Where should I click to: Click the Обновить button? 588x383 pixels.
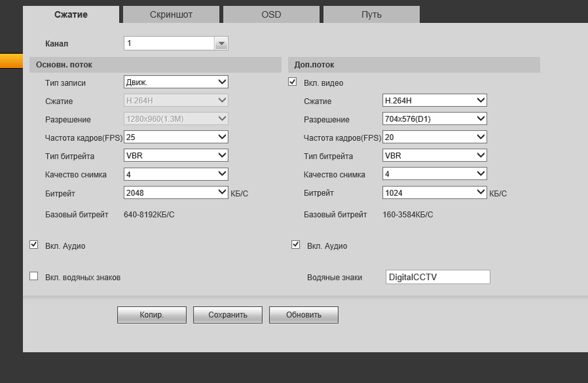[x=303, y=315]
